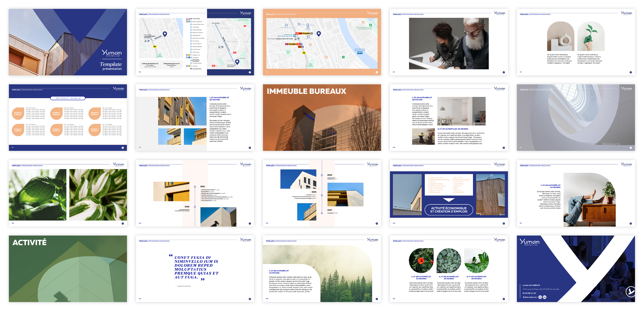This screenshot has height=311, width=644.
Task: Click the SDP Totale pill label
Action: point(68,98)
